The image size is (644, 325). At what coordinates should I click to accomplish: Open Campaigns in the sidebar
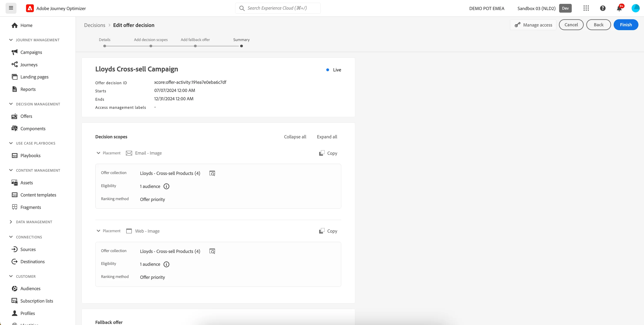[31, 52]
